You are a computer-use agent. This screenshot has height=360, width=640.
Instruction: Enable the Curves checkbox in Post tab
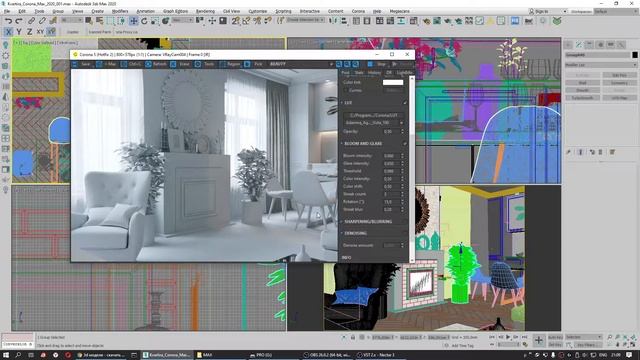pyautogui.click(x=346, y=90)
